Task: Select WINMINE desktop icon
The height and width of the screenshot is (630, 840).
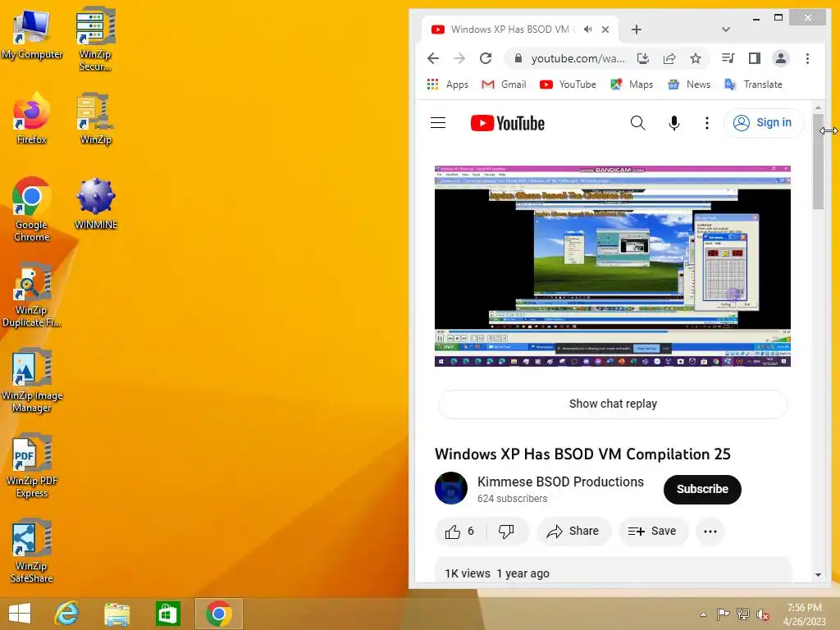Action: pyautogui.click(x=95, y=203)
